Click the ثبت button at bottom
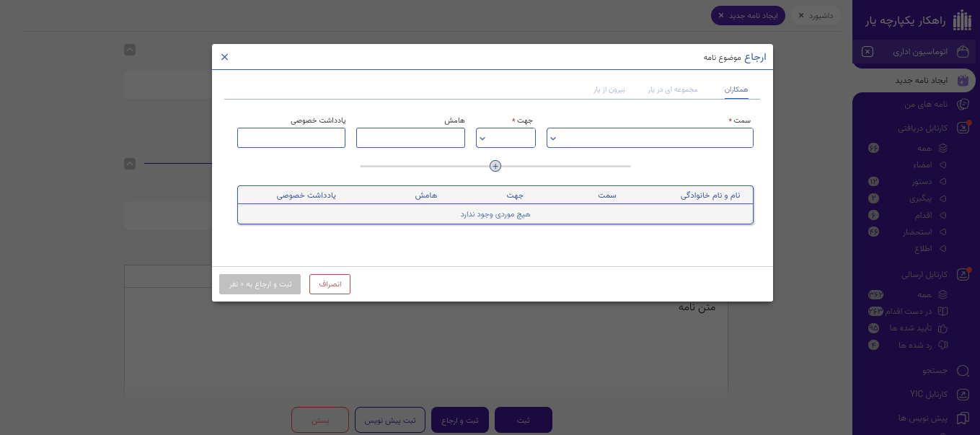Viewport: 980px width, 435px height. [x=523, y=420]
